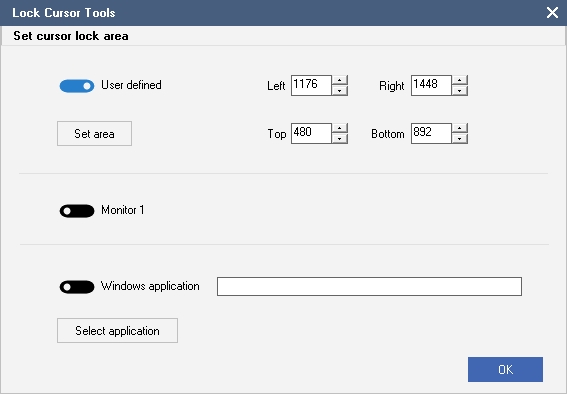Focus the Top coordinate field showing 480

click(311, 133)
